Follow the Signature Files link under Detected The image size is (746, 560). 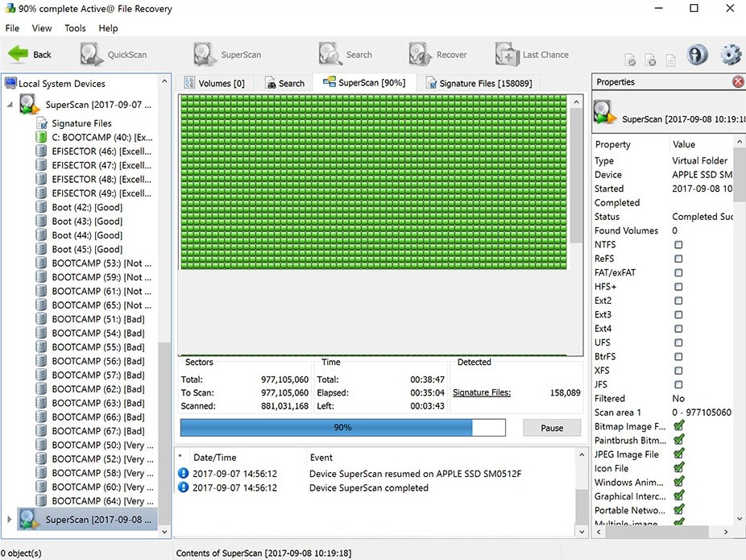click(482, 392)
